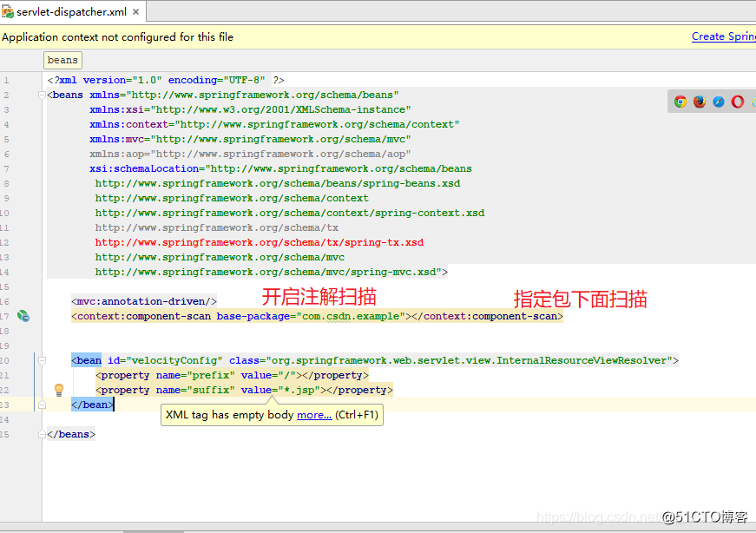Screen dimensions: 756x533
Task: Click the xmlns:xsi namespace declaration
Action: point(250,109)
